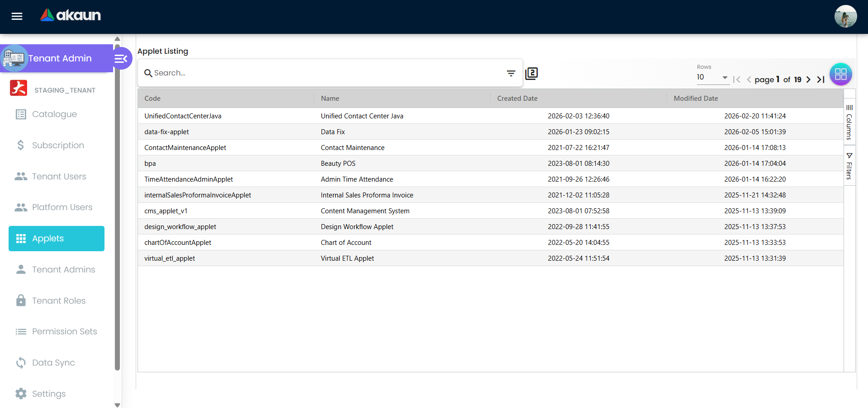Open Tenant Admins page
Viewport: 868px width, 408px height.
[x=57, y=270]
